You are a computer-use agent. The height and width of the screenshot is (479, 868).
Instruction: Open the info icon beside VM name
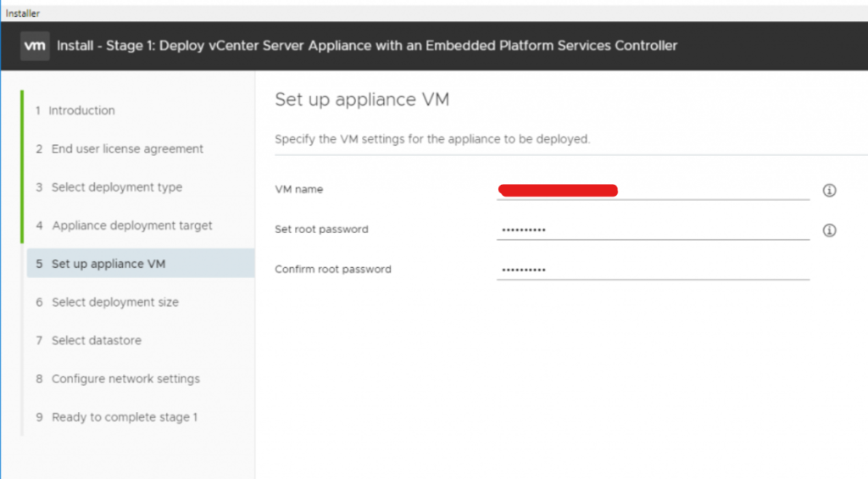click(829, 191)
